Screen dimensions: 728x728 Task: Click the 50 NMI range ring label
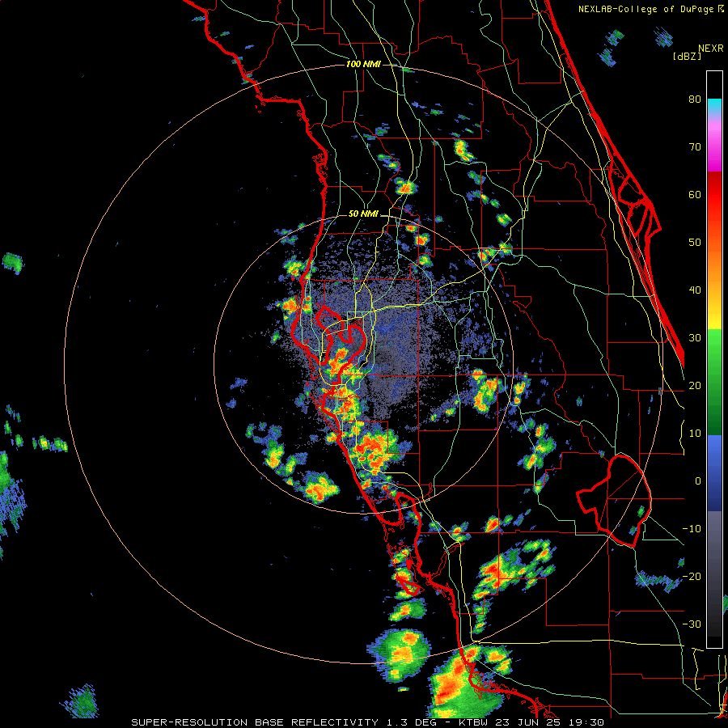pos(363,214)
